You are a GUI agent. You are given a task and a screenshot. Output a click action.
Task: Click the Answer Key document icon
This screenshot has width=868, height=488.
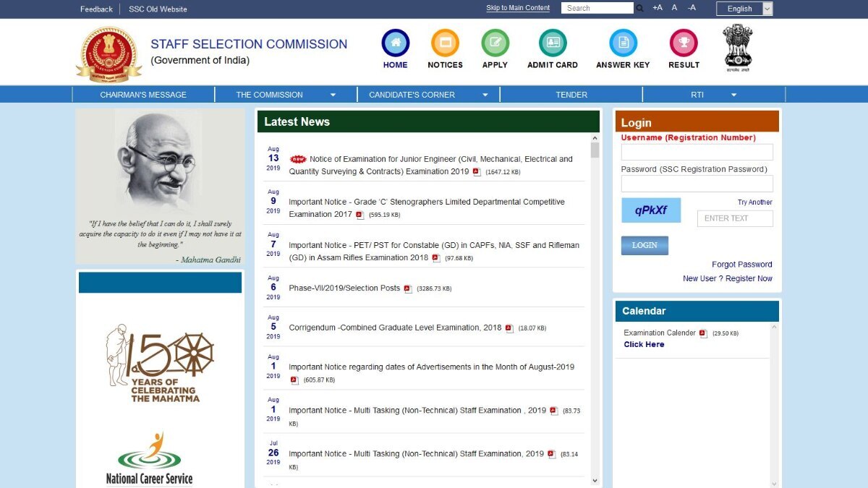(x=623, y=43)
